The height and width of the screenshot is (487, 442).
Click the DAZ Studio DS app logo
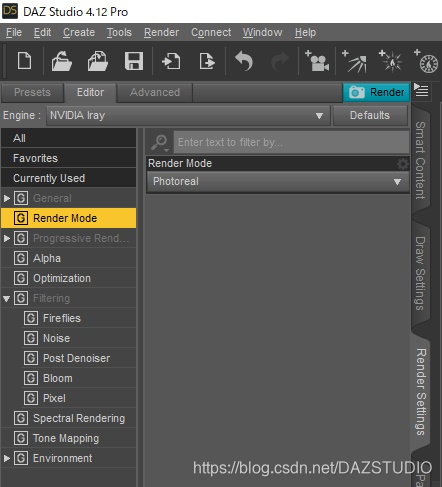pos(10,11)
